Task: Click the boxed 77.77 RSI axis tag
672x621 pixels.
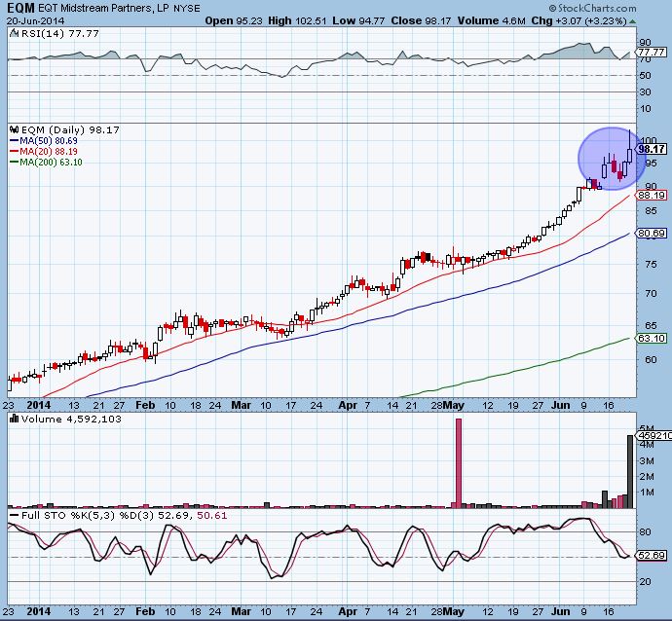Action: point(651,53)
